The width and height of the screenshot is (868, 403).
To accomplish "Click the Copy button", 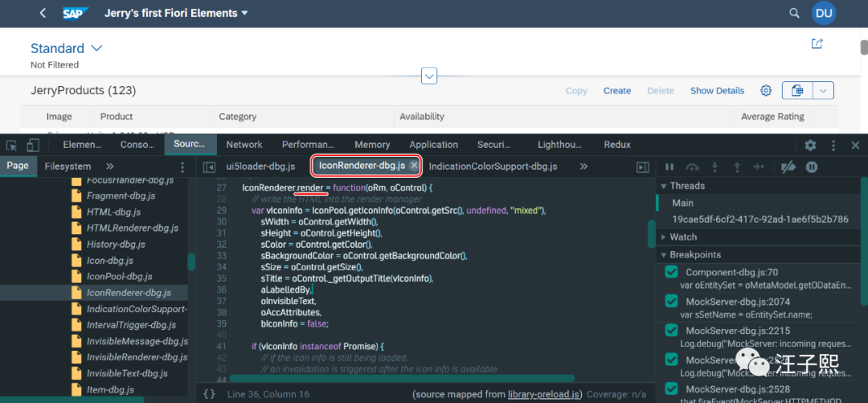I will (576, 90).
